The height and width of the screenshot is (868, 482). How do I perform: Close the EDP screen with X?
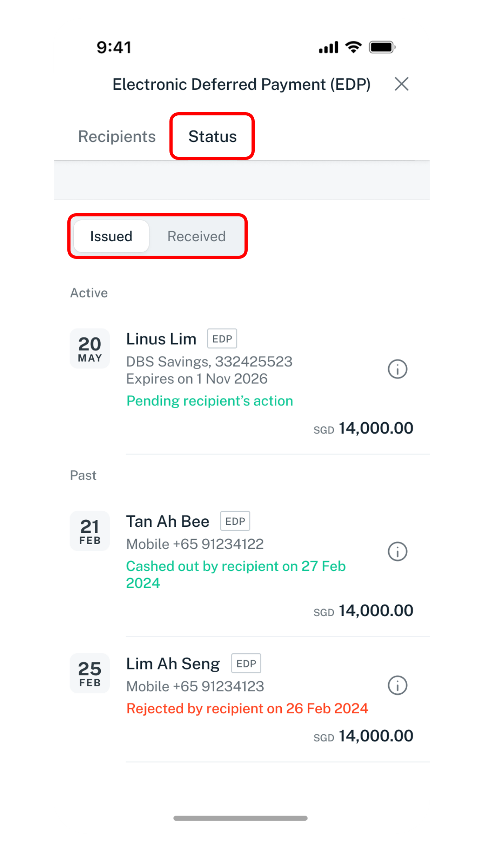coord(401,84)
